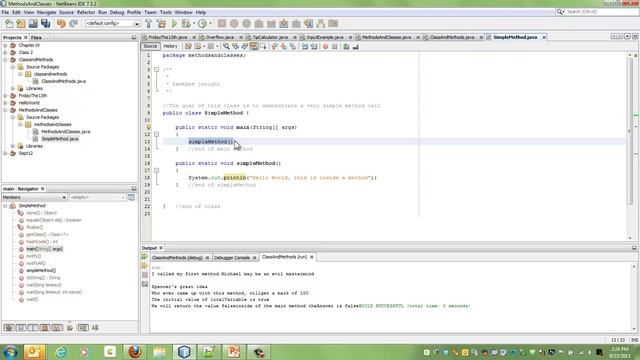Collapse the code fold at simpleMethod body

pyautogui.click(x=156, y=171)
